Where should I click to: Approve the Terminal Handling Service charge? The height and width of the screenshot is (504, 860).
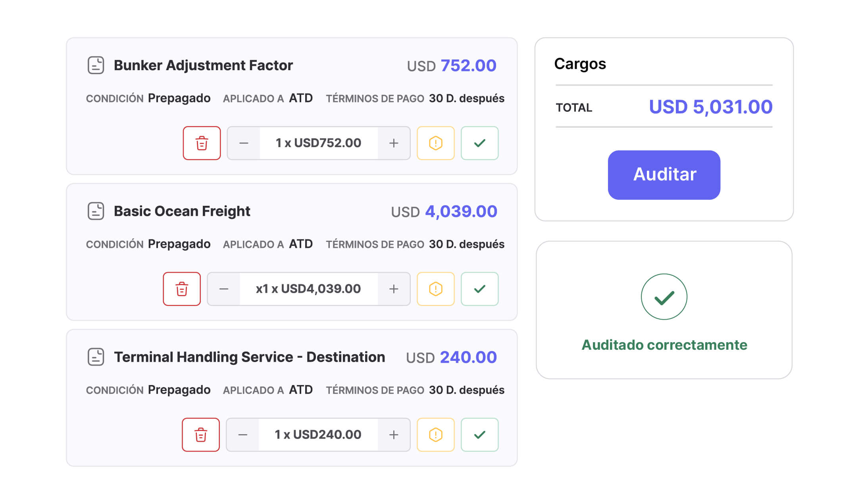(479, 435)
